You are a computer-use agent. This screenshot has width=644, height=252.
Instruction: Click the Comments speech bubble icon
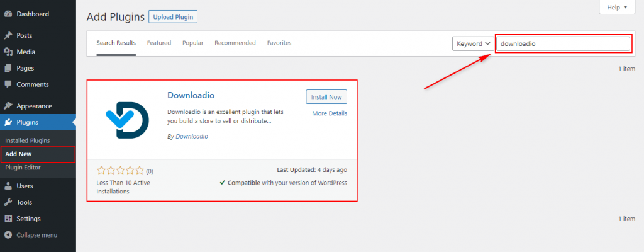(x=8, y=84)
